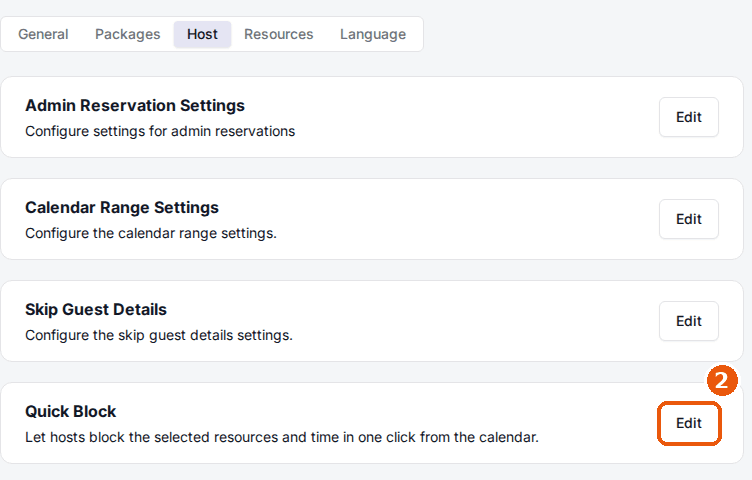
Task: Edit Calendar Range Settings
Action: (x=689, y=219)
